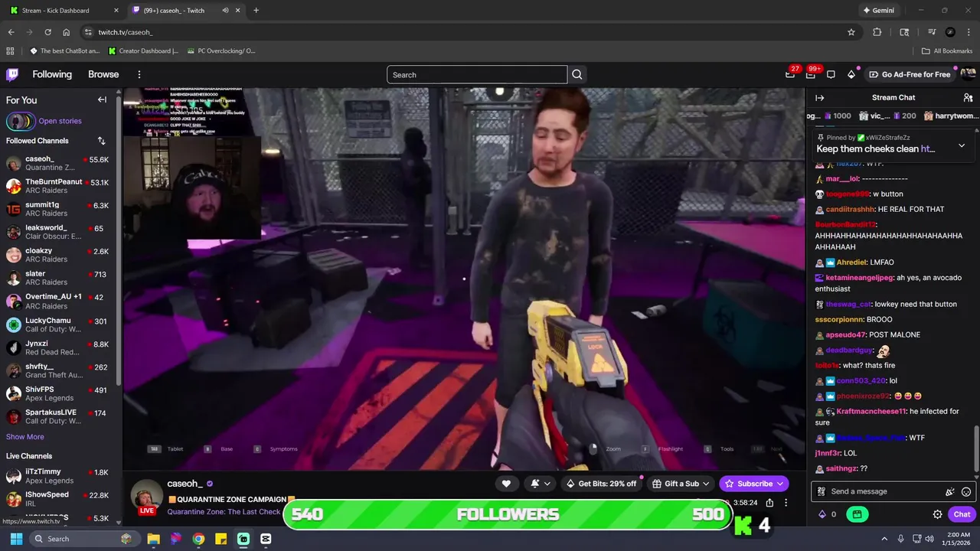Viewport: 980px width, 551px height.
Task: Open the green channel points reward button
Action: (857, 514)
